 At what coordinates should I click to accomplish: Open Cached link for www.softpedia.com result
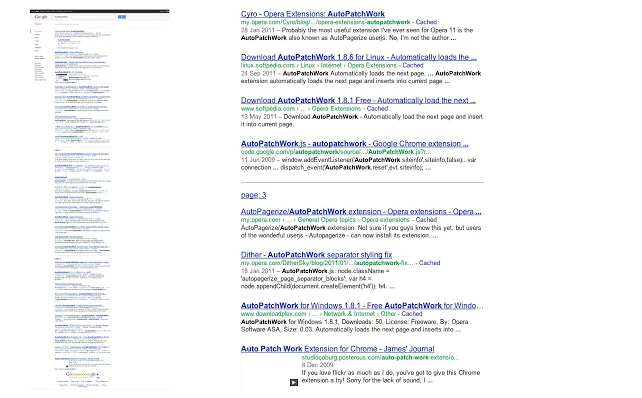click(x=377, y=109)
